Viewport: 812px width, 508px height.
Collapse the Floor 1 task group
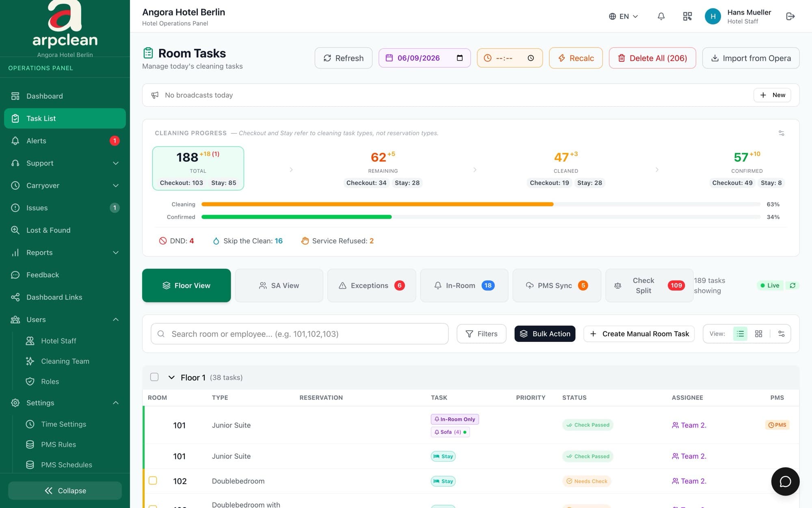(171, 377)
